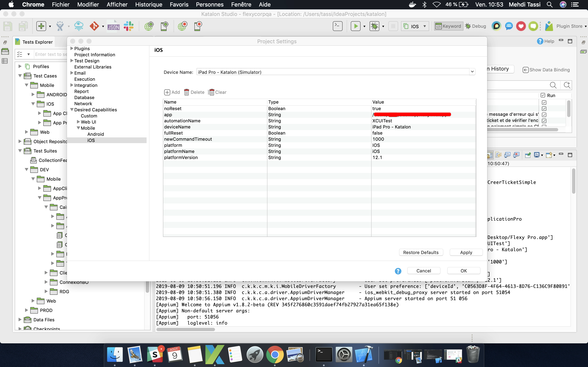Click the Restore Defaults button

point(421,252)
